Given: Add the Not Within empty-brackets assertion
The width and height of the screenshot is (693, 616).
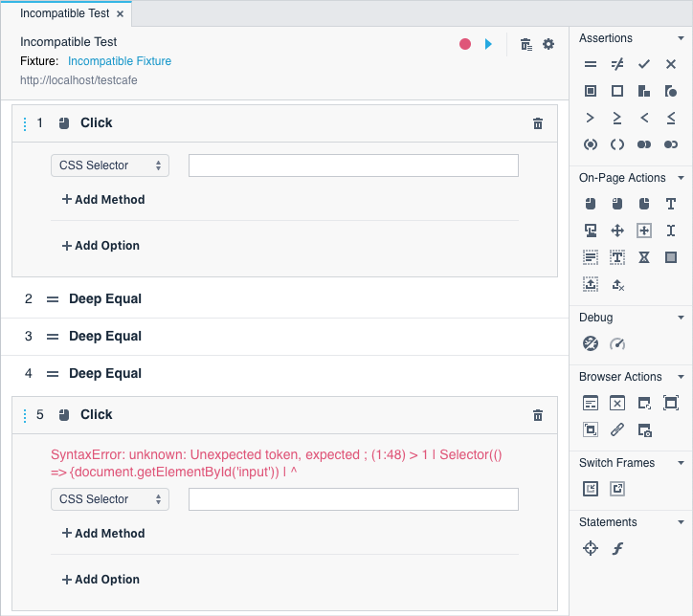Looking at the screenshot, I should pos(617,144).
